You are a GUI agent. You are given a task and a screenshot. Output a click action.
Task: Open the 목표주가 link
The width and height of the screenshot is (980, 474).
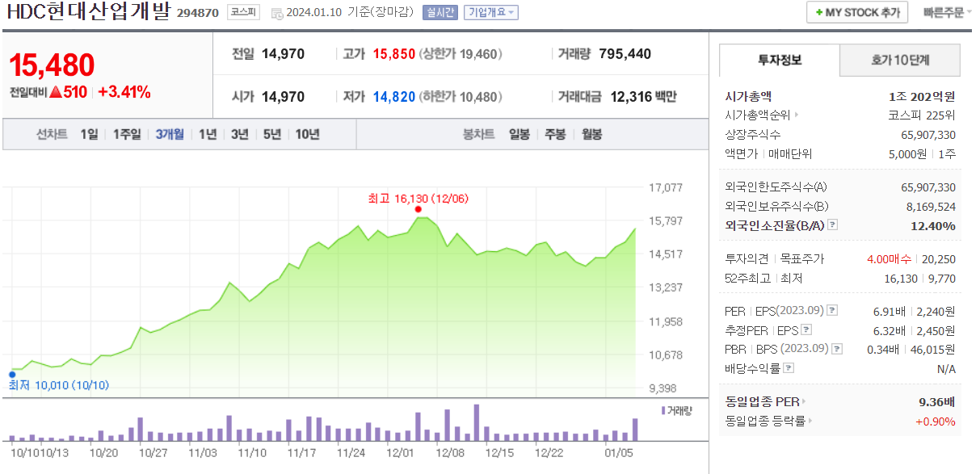tap(801, 258)
